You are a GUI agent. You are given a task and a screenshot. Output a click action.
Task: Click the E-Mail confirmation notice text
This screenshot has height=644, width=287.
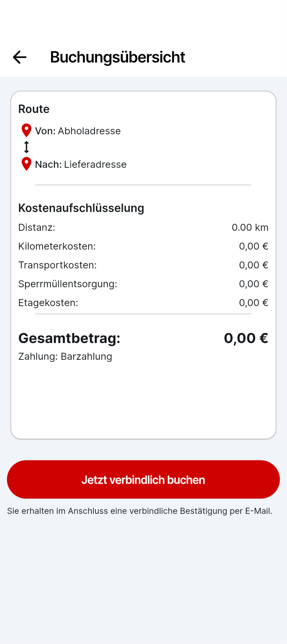(140, 511)
